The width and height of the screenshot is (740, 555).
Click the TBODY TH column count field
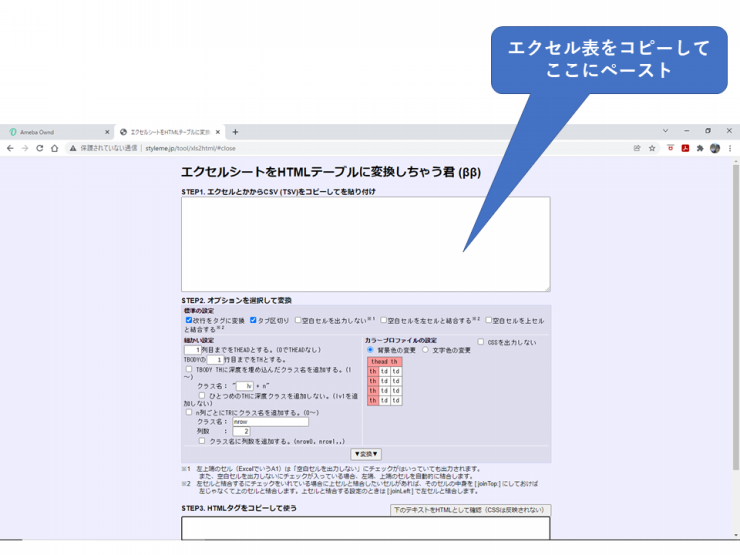(x=215, y=360)
